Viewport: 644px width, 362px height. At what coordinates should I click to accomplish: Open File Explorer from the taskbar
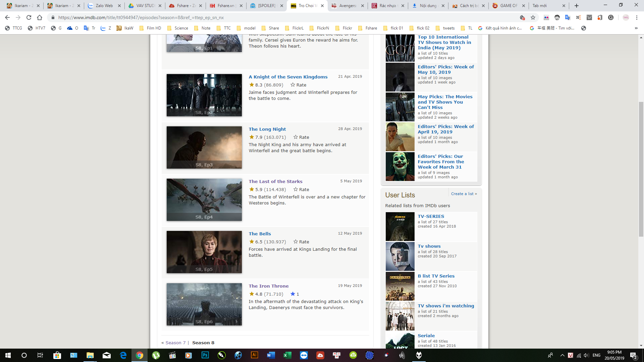[x=90, y=355]
